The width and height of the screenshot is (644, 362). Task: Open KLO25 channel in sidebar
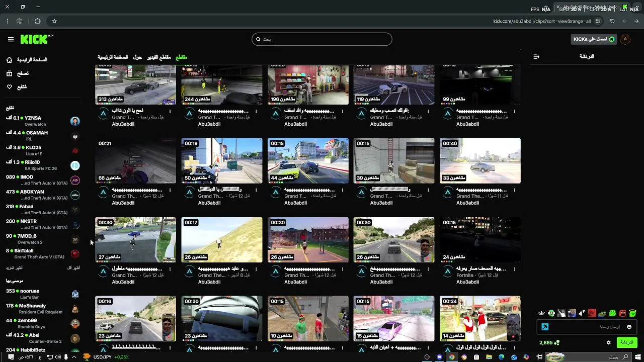click(x=43, y=150)
